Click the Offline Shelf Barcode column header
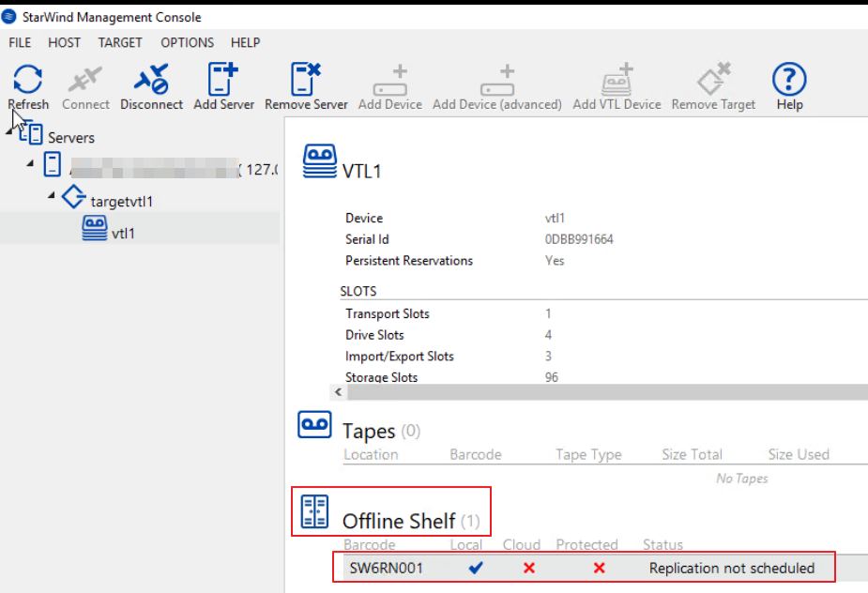The height and width of the screenshot is (593, 868). tap(369, 544)
